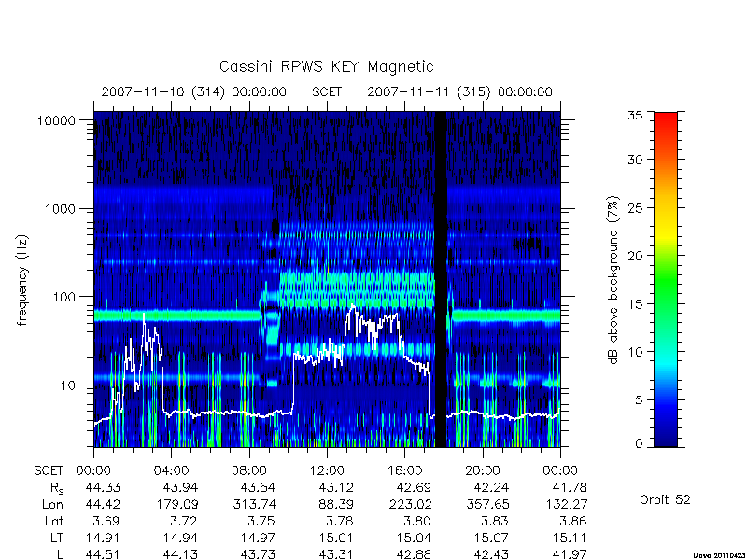The height and width of the screenshot is (560, 747).
Task: Click the Lon row label
Action: (x=52, y=504)
